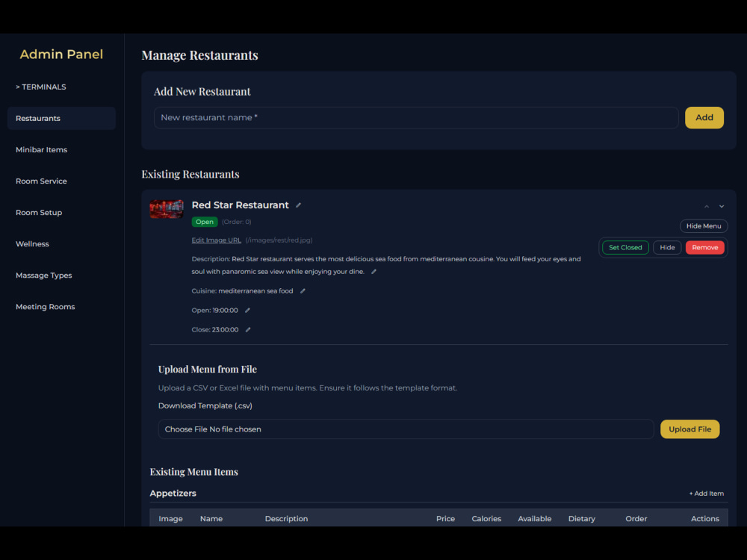
Task: Hide the menu with Hide Menu button
Action: (x=704, y=225)
